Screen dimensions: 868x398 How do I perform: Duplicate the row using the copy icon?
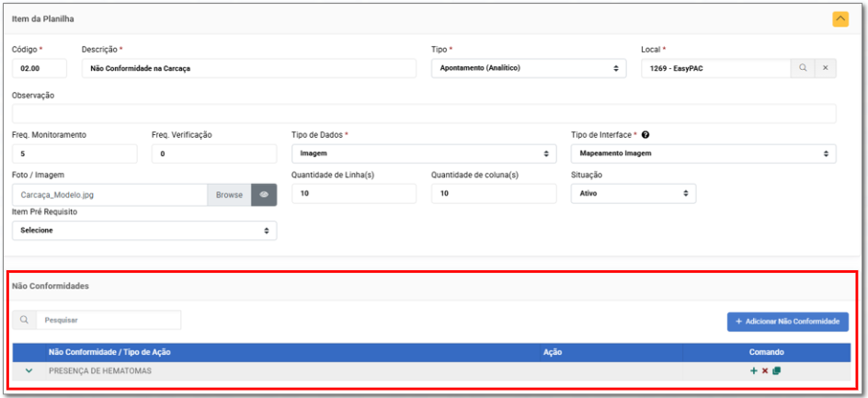[777, 370]
